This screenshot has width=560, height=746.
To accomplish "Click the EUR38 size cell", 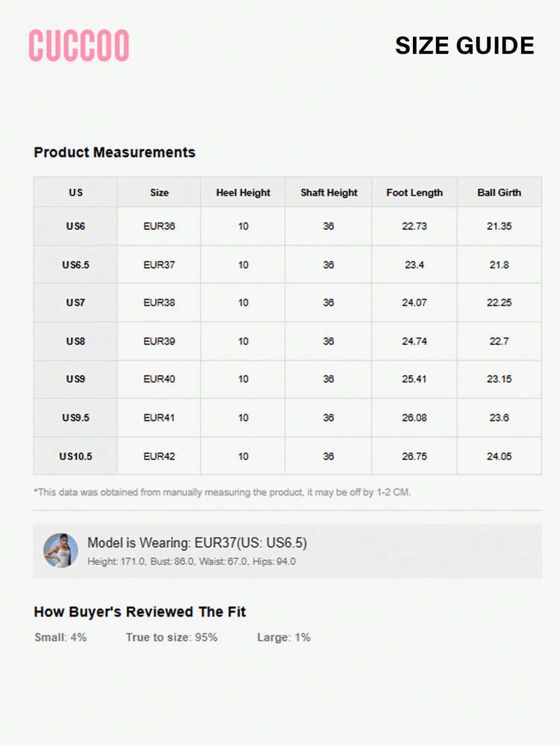I will coord(159,302).
